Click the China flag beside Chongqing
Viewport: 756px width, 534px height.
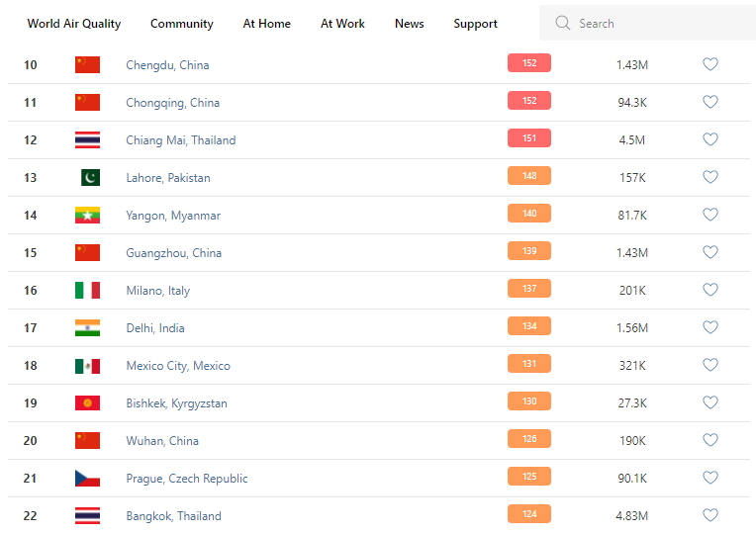[87, 102]
